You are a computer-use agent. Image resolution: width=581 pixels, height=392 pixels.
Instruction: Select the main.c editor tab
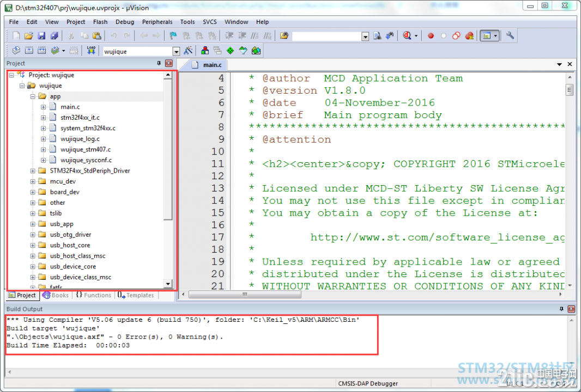[208, 65]
